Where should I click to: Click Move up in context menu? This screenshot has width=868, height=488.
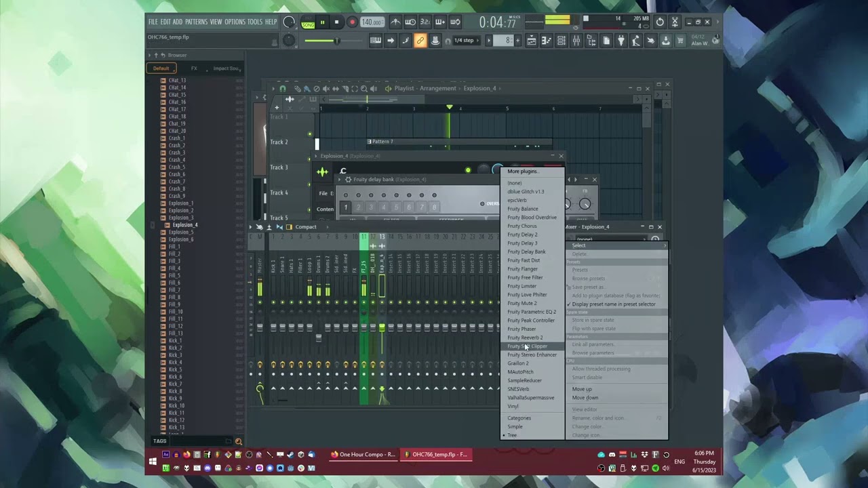[582, 389]
